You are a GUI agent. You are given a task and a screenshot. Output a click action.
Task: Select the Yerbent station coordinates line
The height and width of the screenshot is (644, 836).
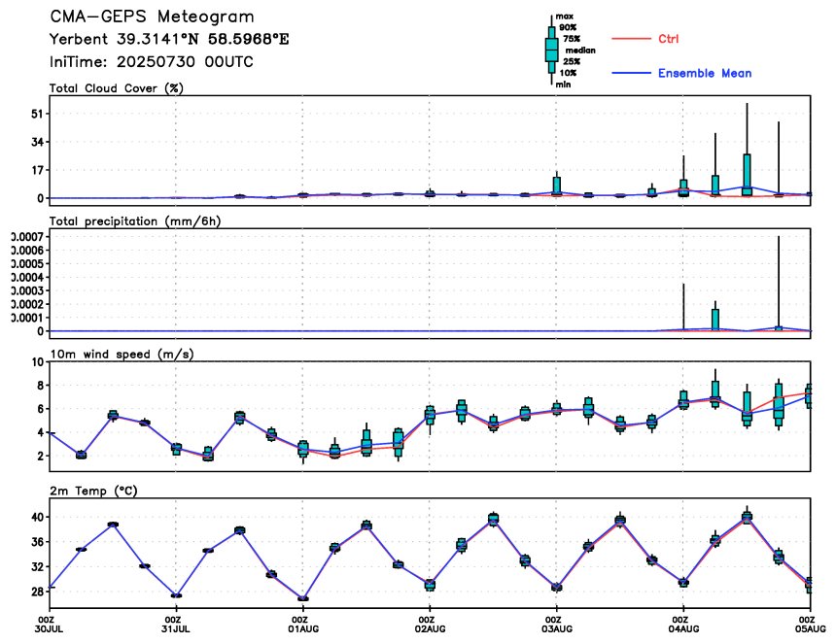[169, 40]
